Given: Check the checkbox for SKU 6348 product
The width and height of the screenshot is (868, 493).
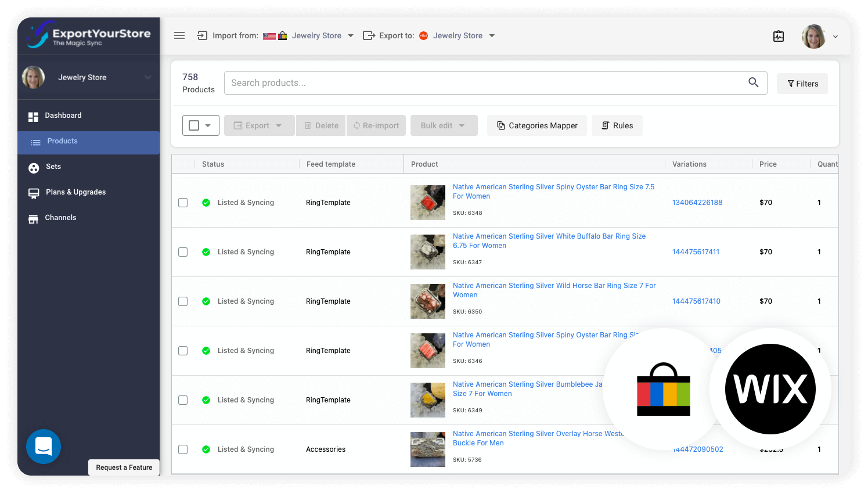Looking at the screenshot, I should [183, 202].
